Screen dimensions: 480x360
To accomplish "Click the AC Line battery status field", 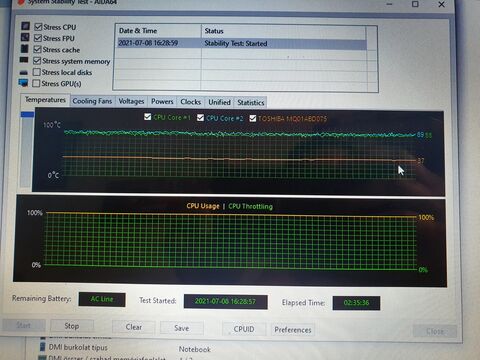I will point(102,299).
